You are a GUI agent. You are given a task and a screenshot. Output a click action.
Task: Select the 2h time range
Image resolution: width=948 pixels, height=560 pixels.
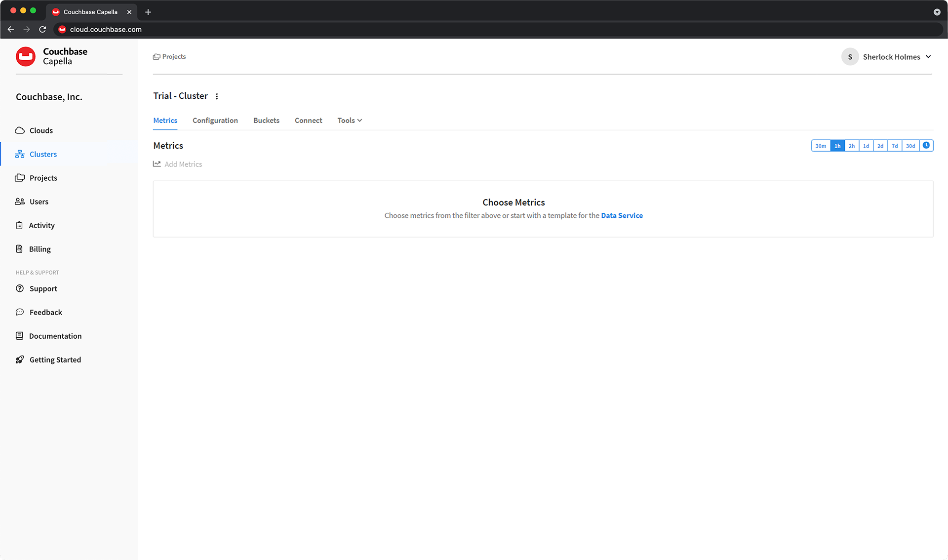(852, 146)
